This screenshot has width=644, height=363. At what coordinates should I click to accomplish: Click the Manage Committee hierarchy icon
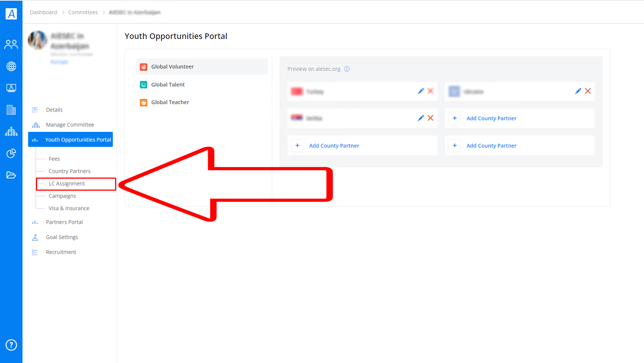36,125
